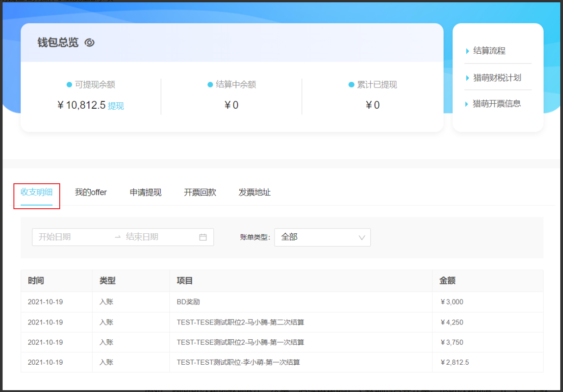Switch to the 收支明细 tab
This screenshot has height=392, width=563.
coord(37,192)
